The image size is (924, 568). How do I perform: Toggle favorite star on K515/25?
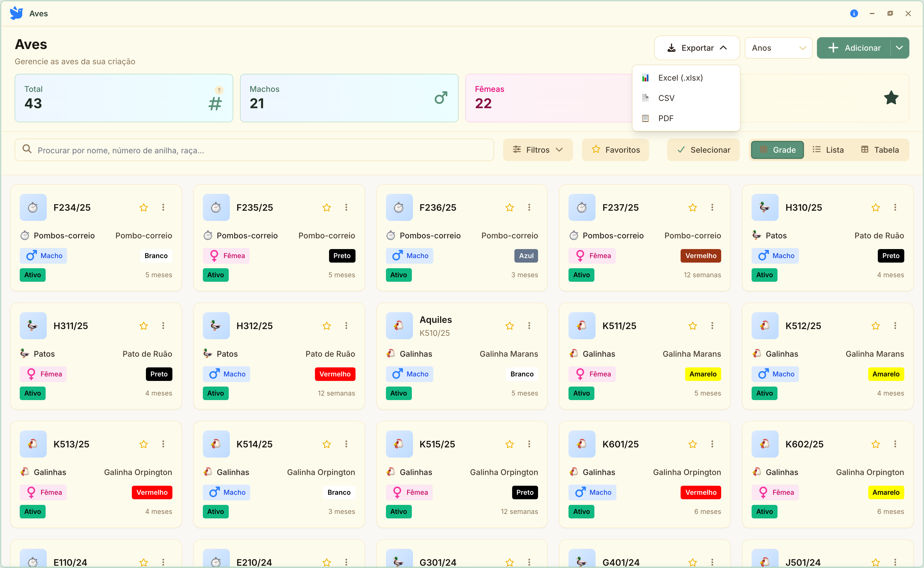(x=510, y=444)
